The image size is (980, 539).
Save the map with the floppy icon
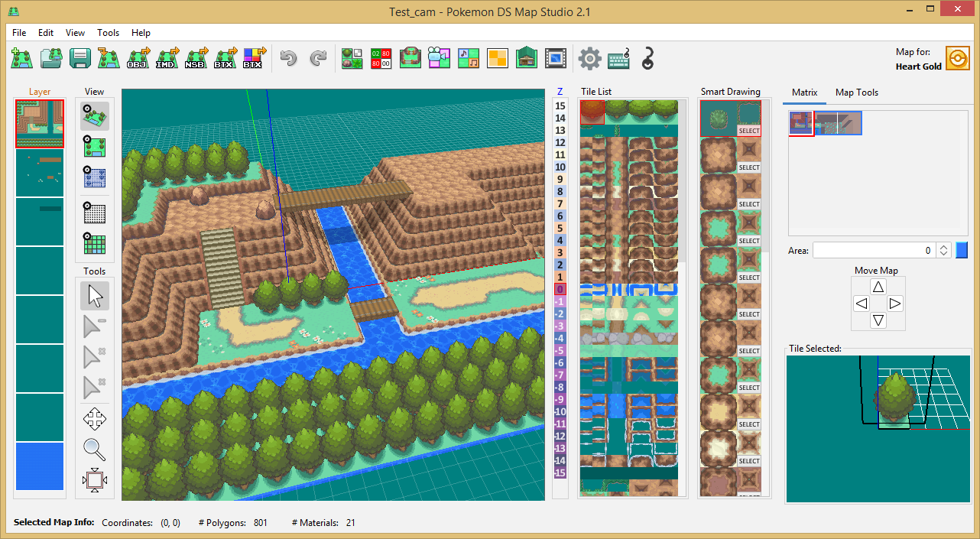pyautogui.click(x=80, y=58)
